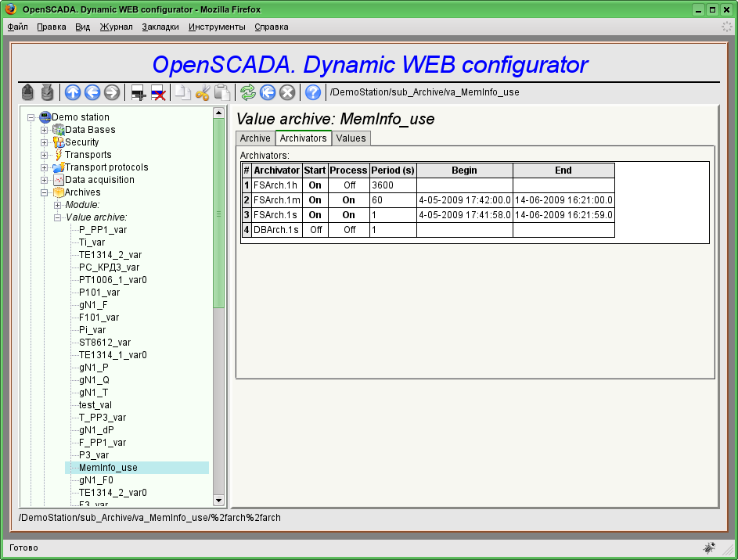Expand the Data acquisition node
Image resolution: width=738 pixels, height=560 pixels.
tap(45, 180)
